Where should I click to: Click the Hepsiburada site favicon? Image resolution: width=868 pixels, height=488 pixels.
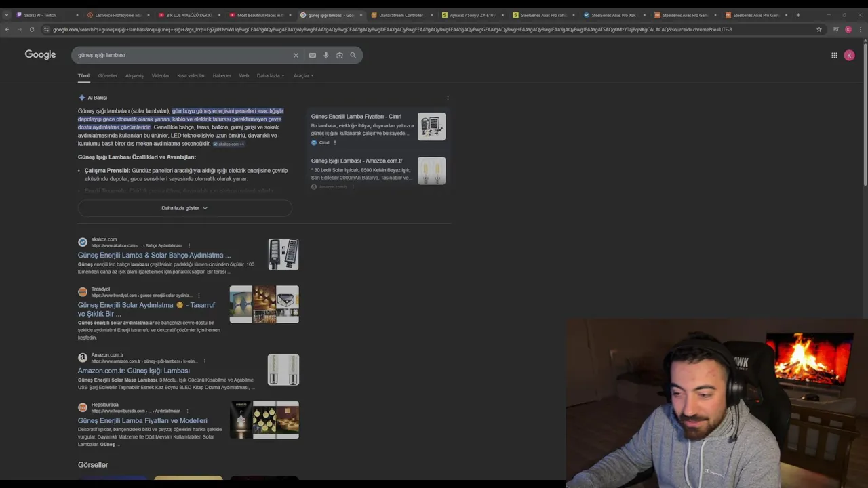(x=83, y=407)
